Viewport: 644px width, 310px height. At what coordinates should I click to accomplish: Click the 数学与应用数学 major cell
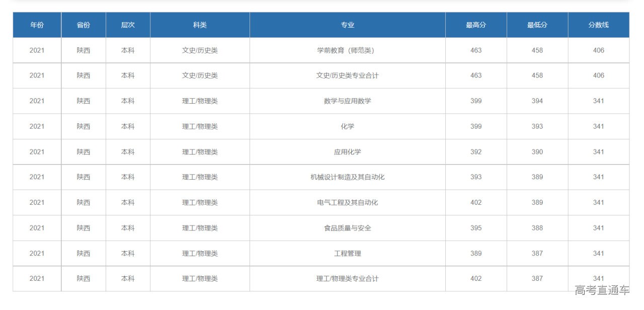click(347, 101)
